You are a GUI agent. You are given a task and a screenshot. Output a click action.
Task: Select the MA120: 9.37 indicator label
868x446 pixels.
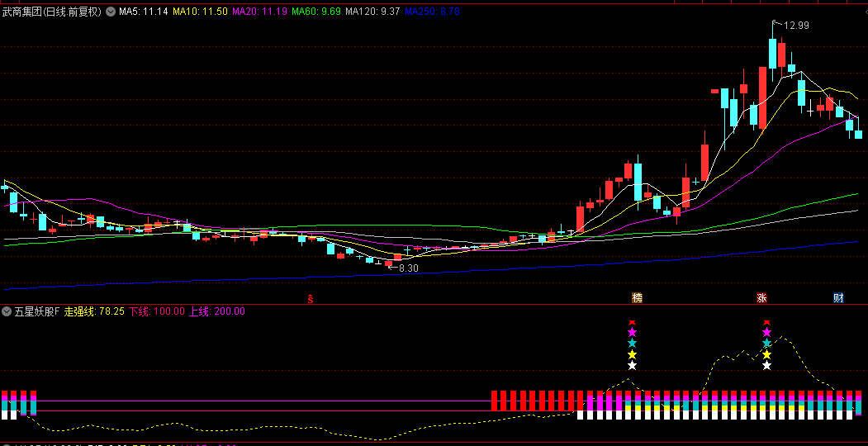[x=372, y=11]
